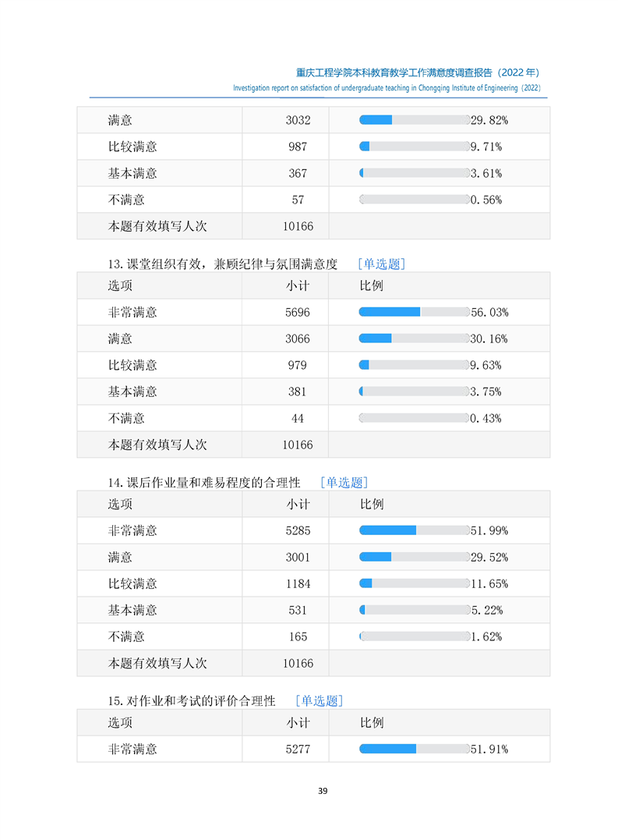Select the count cell showing 5696

[298, 312]
